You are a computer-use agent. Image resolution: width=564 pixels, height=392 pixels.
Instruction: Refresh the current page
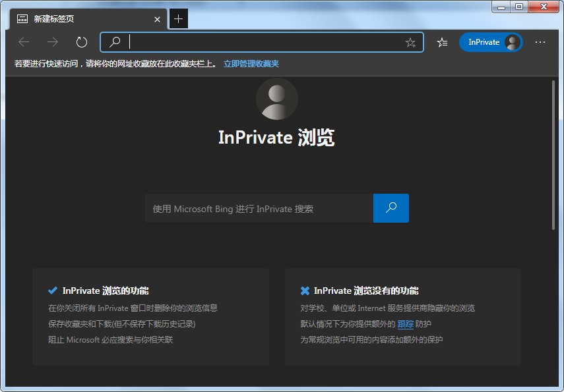pyautogui.click(x=80, y=42)
